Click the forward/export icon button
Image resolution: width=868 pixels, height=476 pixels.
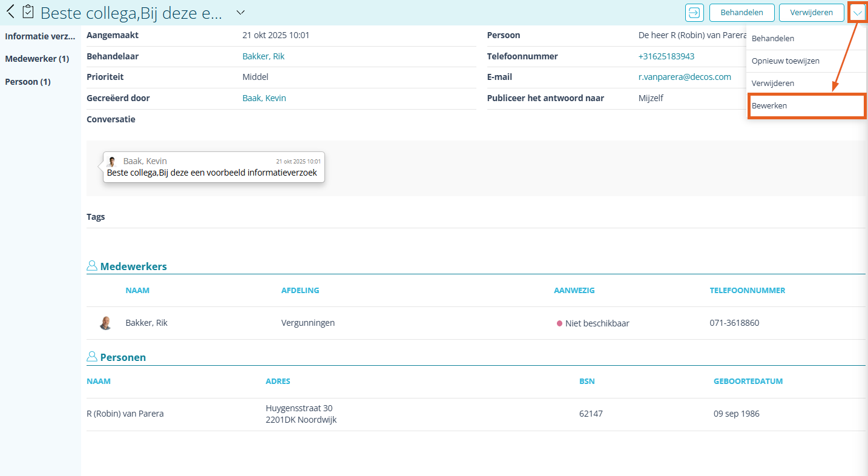click(694, 12)
